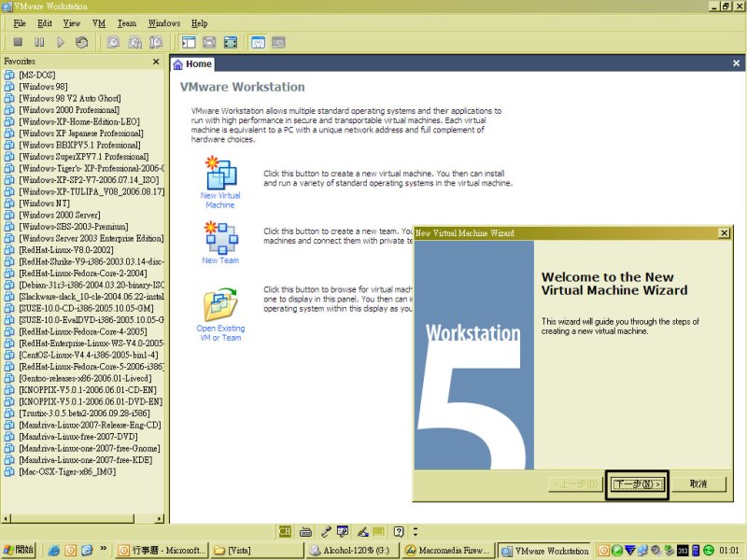Click the Next button in the wizard
Screen dimensions: 747x560
[x=638, y=484]
